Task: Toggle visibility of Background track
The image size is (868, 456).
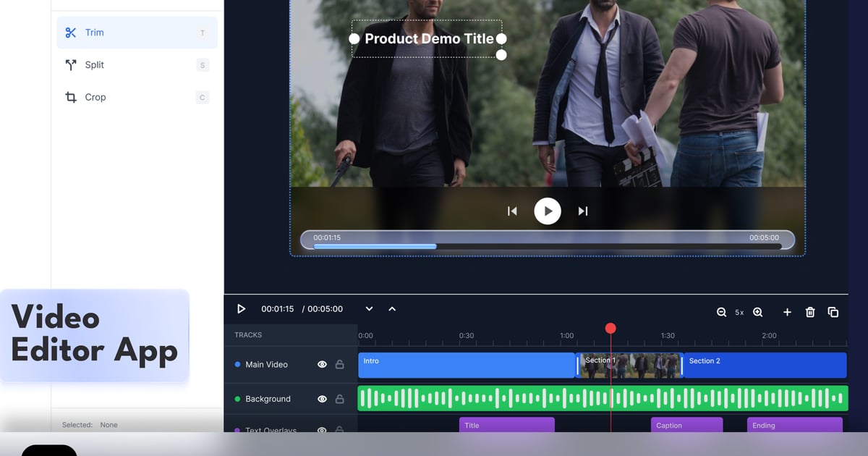Action: tap(322, 399)
